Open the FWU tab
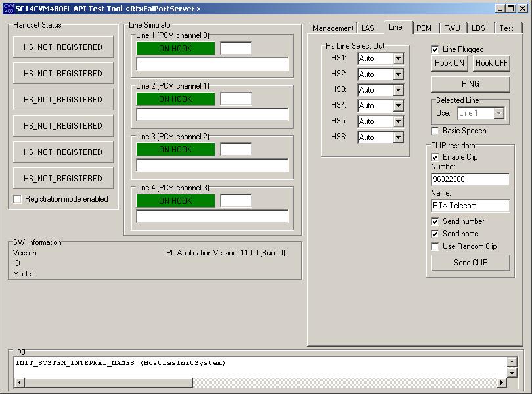The height and width of the screenshot is (394, 532). [x=452, y=28]
